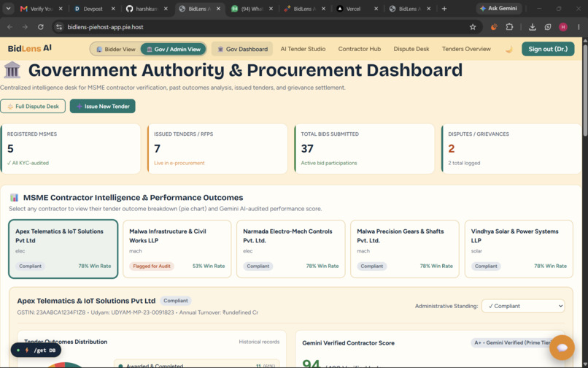The image size is (588, 368).
Task: Click the /get DB pill button
Action: click(x=36, y=350)
